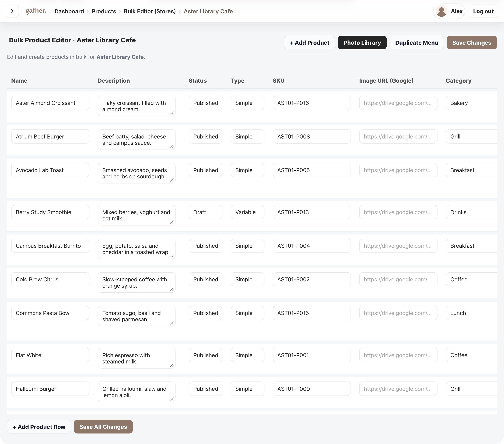This screenshot has height=444, width=504.
Task: Edit the Atrium Beef Burger name field
Action: (50, 136)
